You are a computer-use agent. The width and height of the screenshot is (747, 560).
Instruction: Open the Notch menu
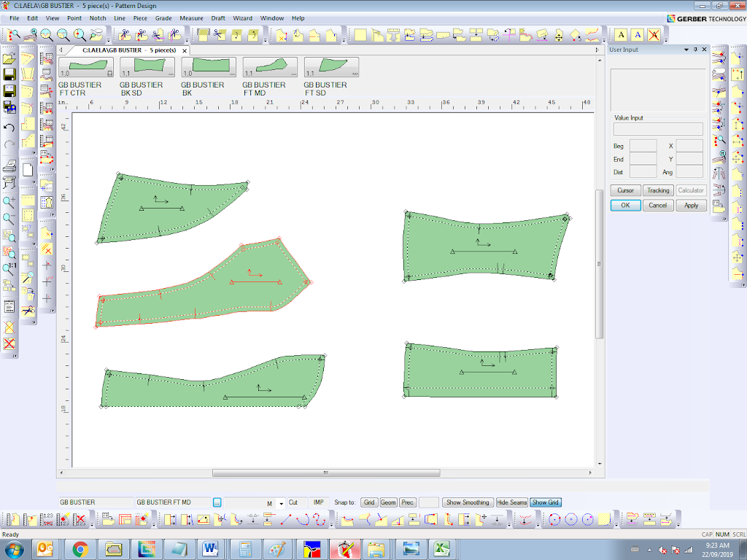tap(98, 18)
